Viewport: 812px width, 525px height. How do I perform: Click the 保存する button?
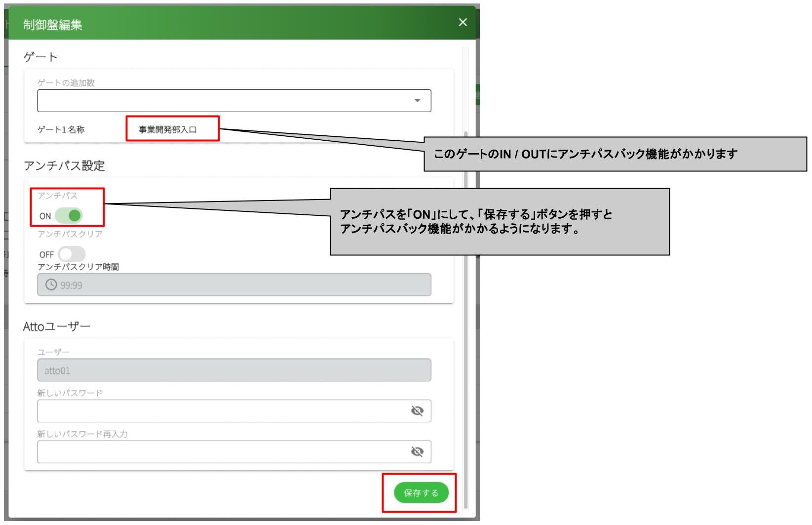pos(421,493)
